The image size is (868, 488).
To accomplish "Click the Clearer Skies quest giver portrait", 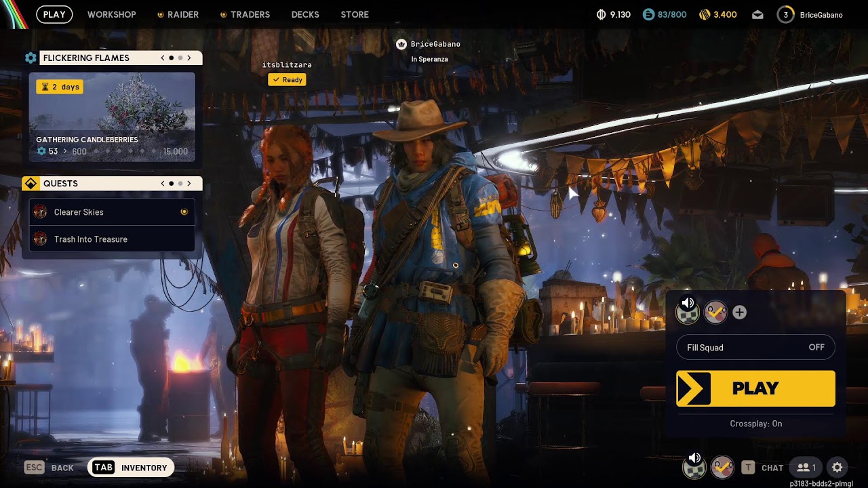I will coord(40,212).
